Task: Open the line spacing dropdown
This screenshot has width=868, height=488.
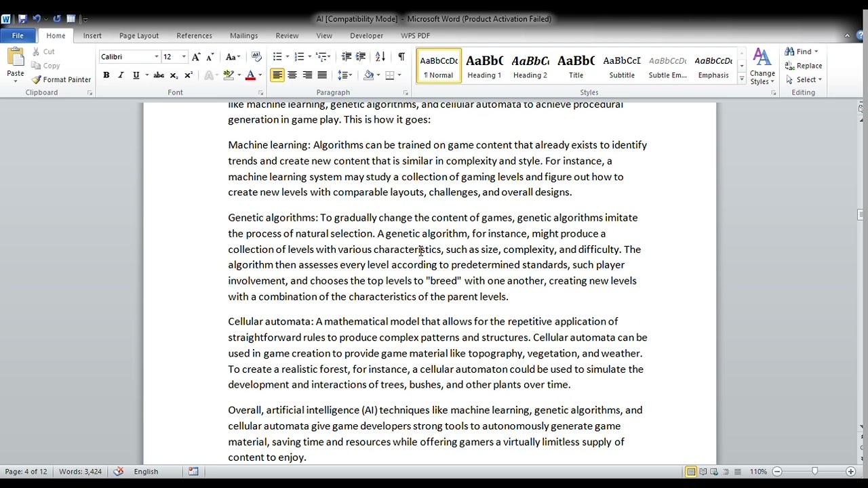Action: click(345, 75)
